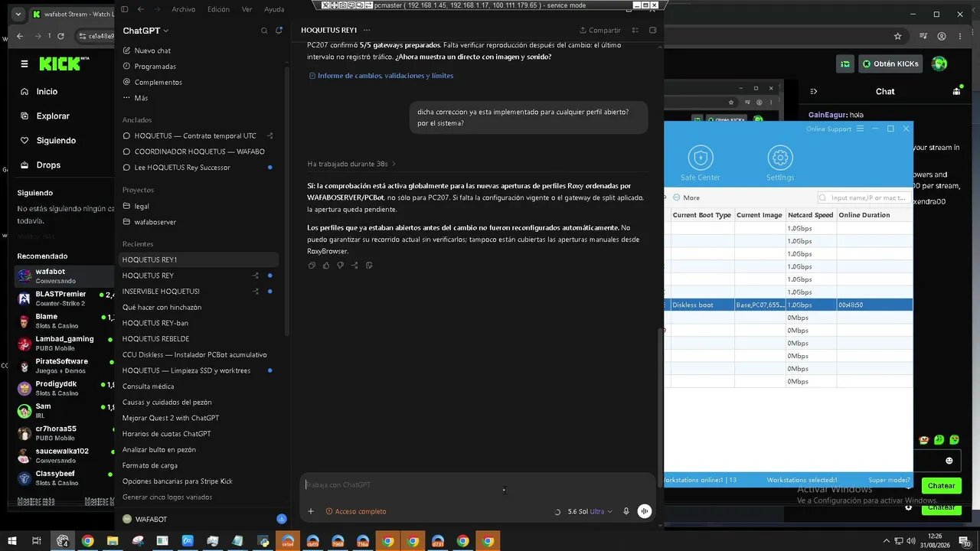Image resolution: width=980 pixels, height=551 pixels.
Task: Collapse the Kick chat panel arrow icon
Action: coord(814,91)
